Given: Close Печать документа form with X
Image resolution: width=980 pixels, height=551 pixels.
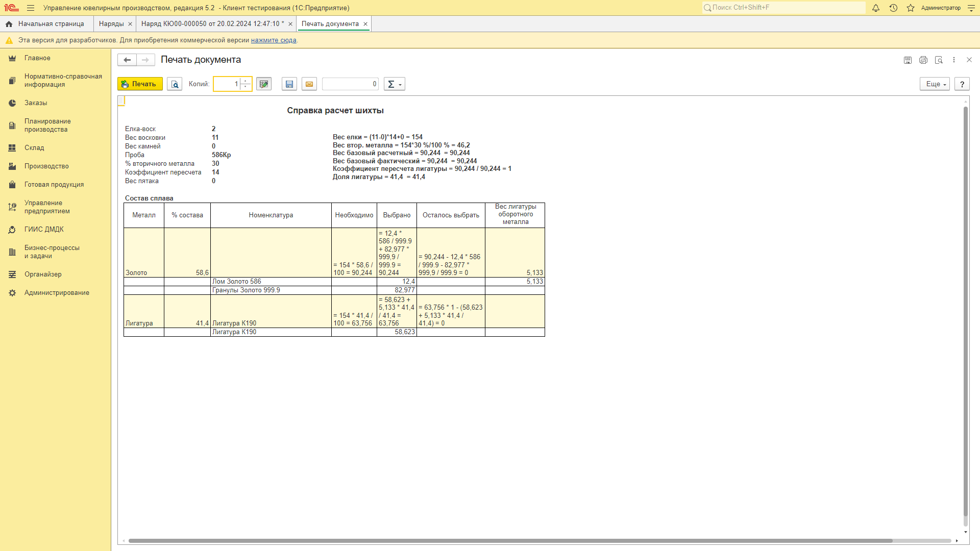Looking at the screenshot, I should pos(969,60).
